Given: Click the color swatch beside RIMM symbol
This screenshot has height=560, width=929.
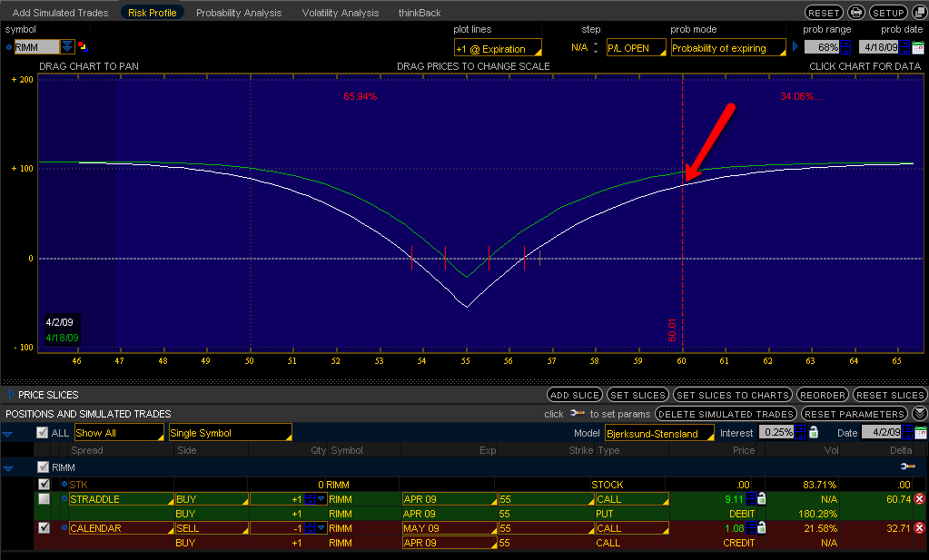Looking at the screenshot, I should pos(84,47).
